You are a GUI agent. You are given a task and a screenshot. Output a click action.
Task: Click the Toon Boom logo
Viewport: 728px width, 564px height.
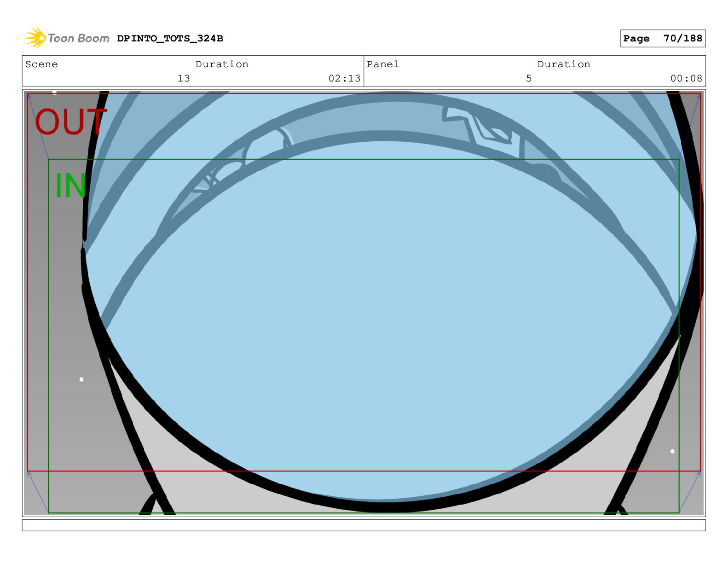point(67,38)
